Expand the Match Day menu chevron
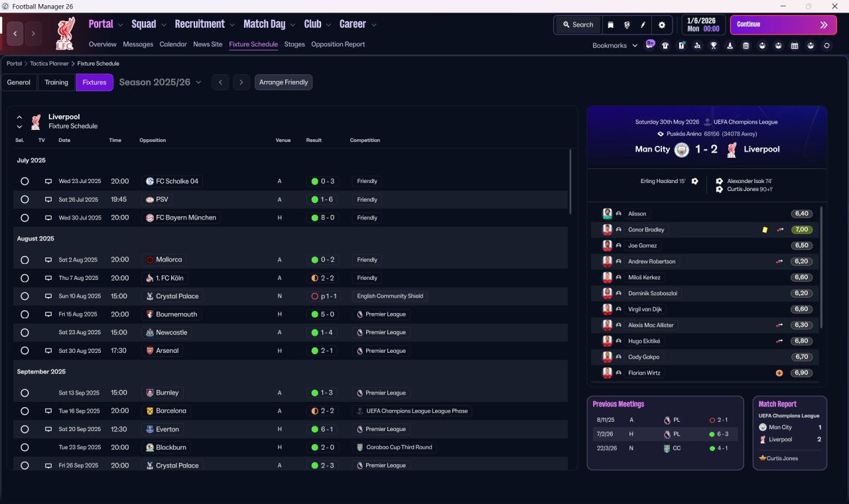Screen dimensions: 849x504 293,25
